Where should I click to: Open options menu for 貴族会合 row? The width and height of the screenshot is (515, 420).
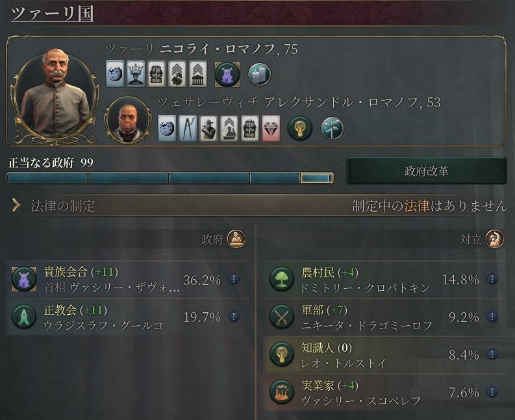click(x=234, y=279)
